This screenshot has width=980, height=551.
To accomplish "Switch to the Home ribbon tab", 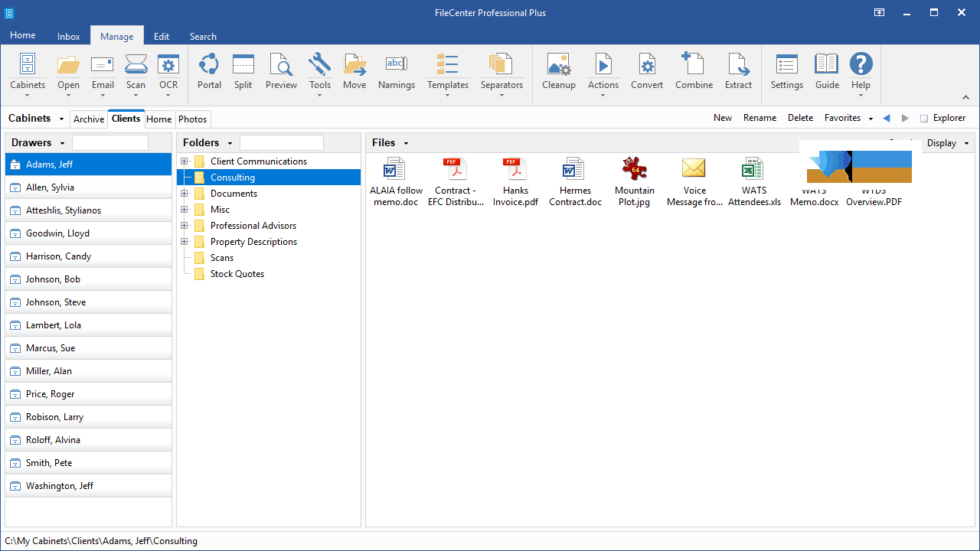I will [23, 35].
